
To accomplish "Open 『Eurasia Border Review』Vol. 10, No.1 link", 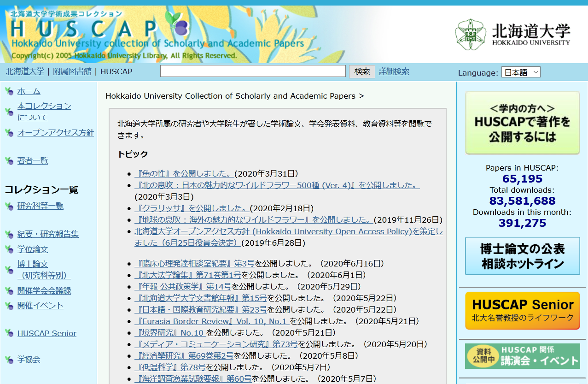I will click(x=212, y=321).
